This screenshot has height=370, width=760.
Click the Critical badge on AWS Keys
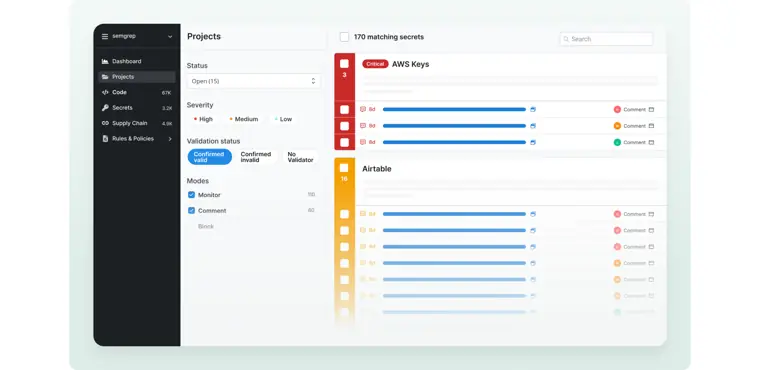375,64
